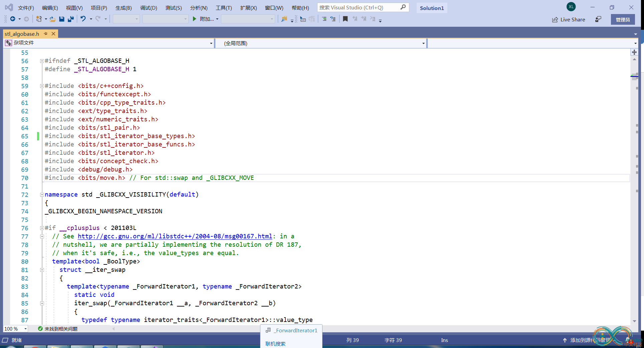
Task: Collapse the struct __iter_swap block
Action: pos(42,270)
